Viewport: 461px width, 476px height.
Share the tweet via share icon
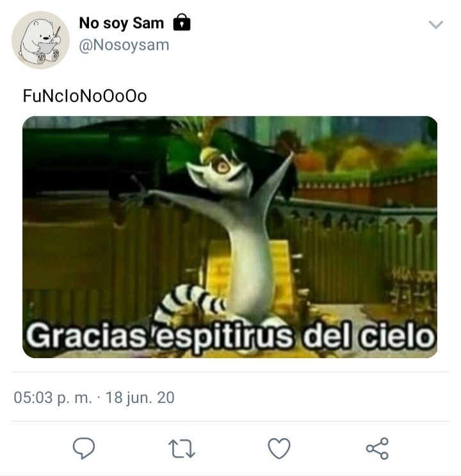tap(377, 448)
